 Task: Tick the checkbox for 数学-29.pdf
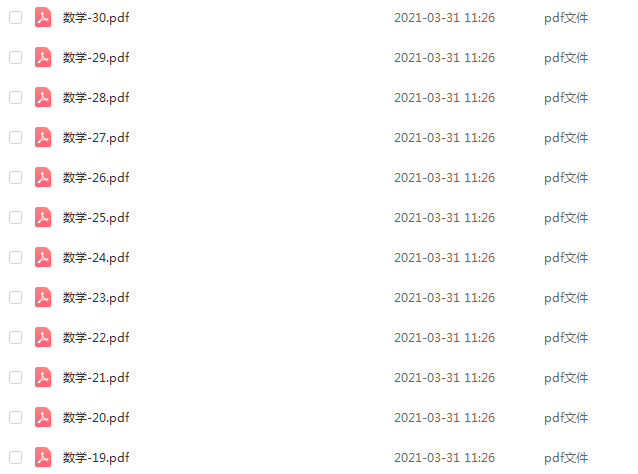click(x=15, y=57)
